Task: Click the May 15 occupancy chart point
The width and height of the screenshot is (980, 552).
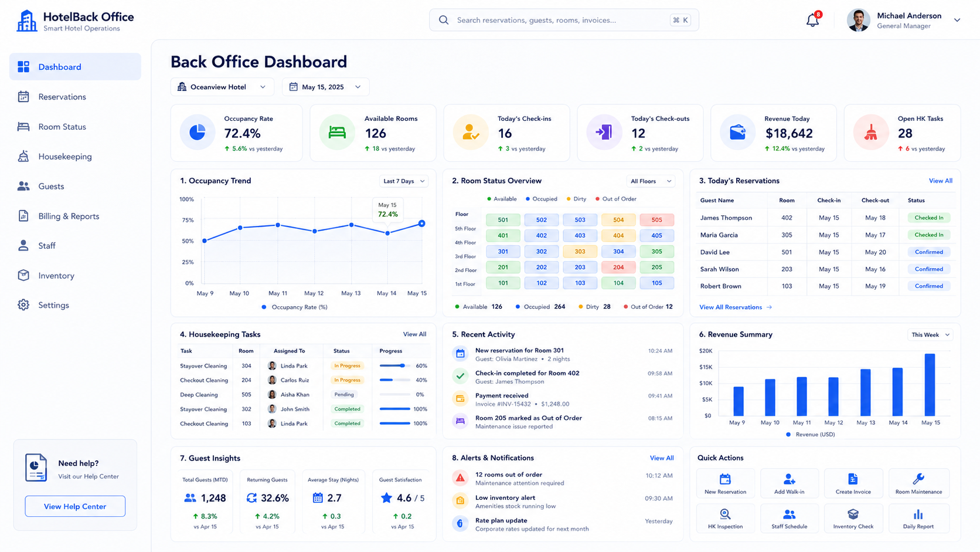Action: coord(421,223)
